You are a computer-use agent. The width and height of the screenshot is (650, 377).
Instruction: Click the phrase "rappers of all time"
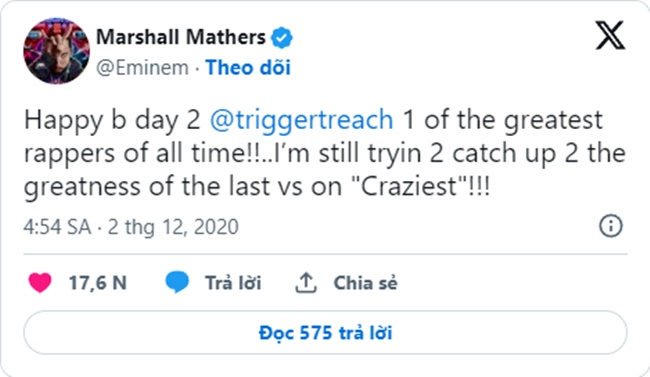point(135,154)
